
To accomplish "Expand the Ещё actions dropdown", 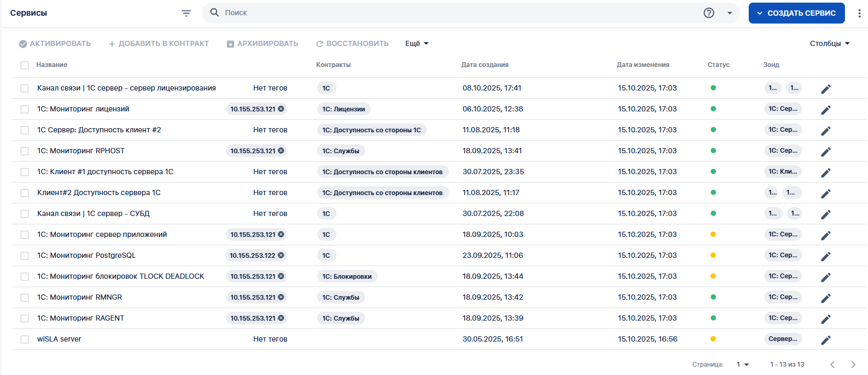I will click(416, 43).
